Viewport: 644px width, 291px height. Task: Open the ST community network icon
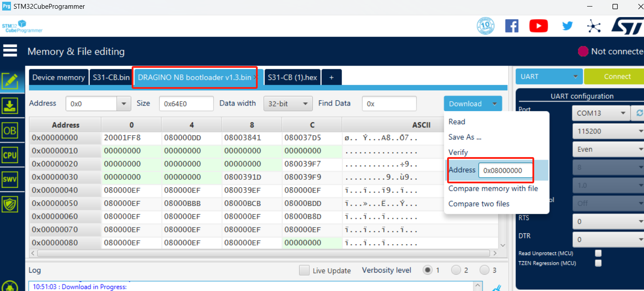pos(594,26)
